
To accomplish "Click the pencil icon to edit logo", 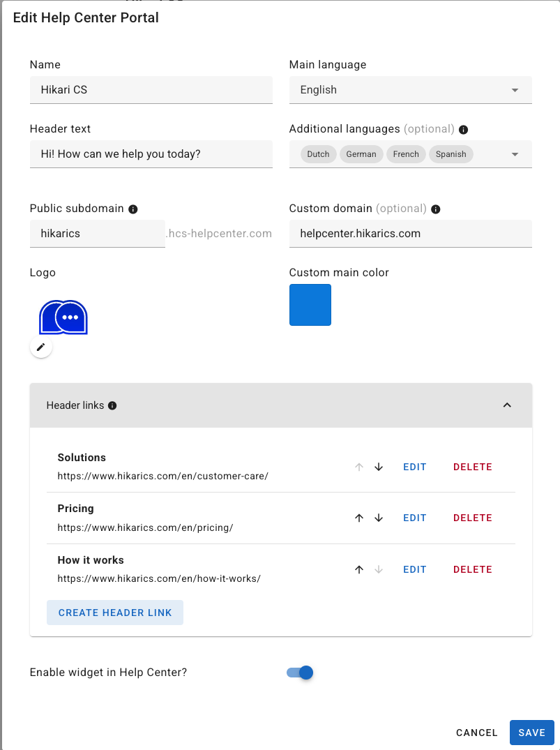I will [41, 347].
